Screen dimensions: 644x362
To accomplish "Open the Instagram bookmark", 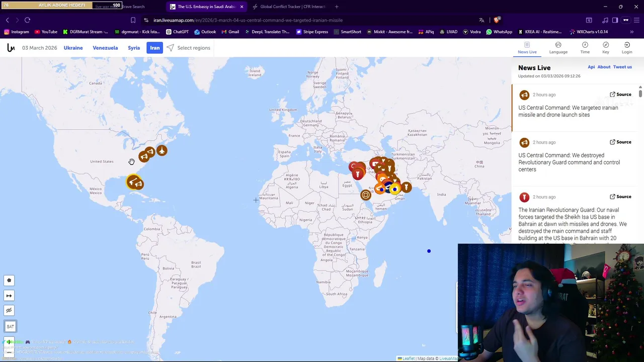I will 17,32.
